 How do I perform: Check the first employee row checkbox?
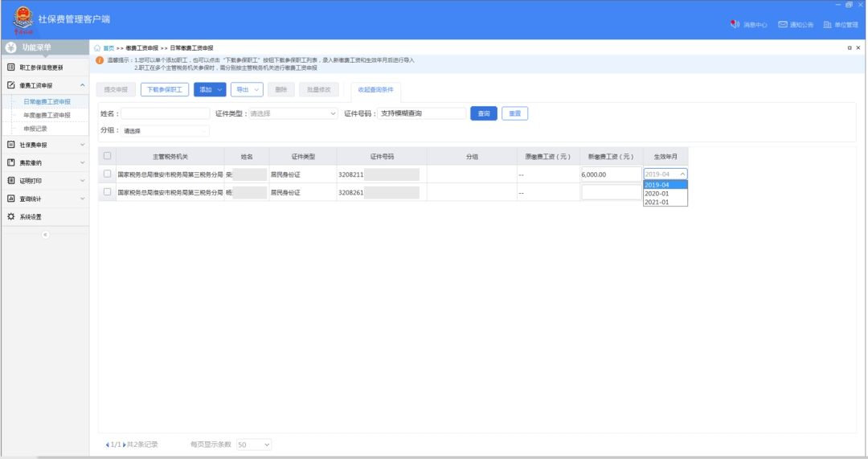click(107, 174)
